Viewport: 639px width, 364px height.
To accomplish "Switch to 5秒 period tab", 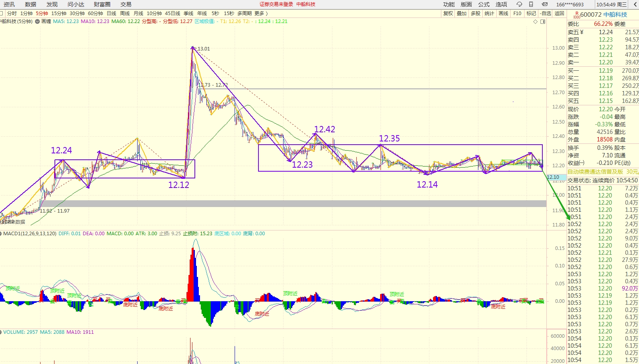I will (215, 14).
